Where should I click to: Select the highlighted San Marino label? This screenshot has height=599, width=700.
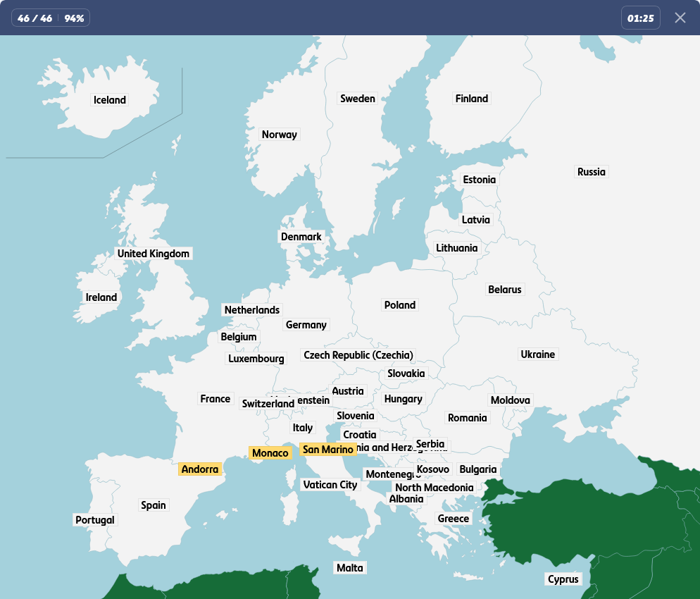(327, 450)
